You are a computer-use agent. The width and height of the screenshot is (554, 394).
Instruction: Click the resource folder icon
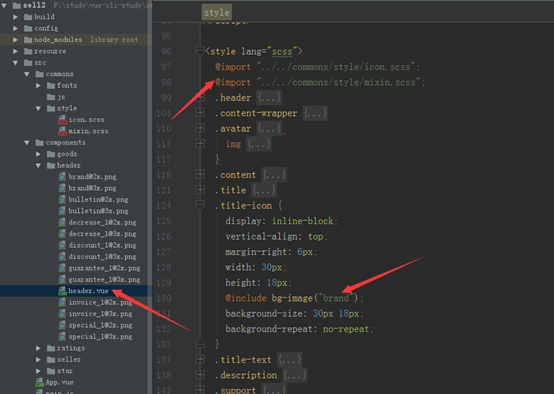click(28, 51)
